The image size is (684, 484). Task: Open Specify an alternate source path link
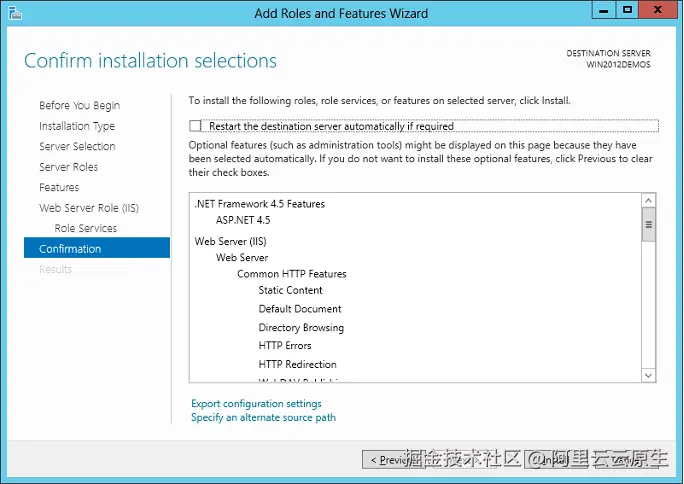263,418
